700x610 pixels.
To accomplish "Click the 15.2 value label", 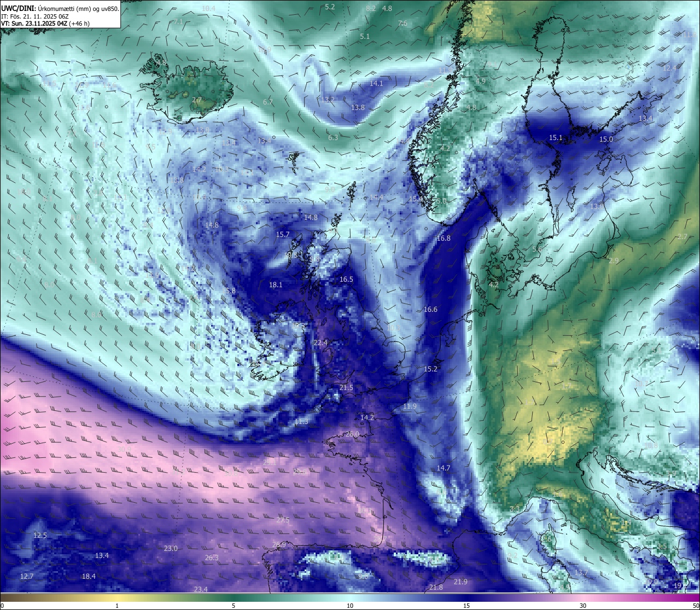I will tap(430, 369).
